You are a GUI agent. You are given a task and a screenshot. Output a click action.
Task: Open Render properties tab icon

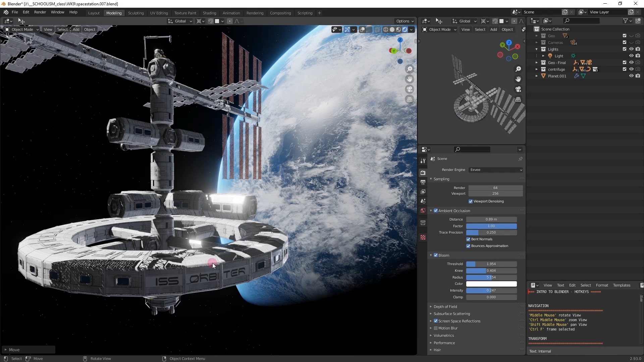[423, 173]
